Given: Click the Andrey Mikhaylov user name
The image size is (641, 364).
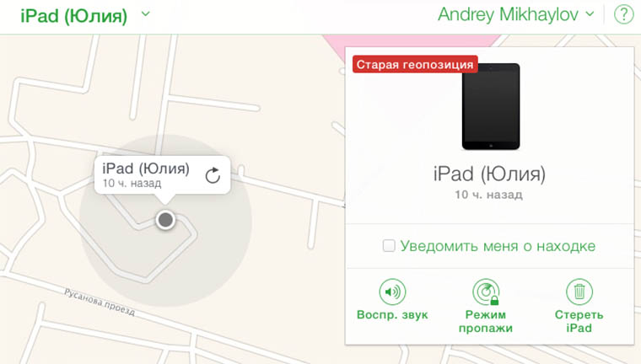Looking at the screenshot, I should pos(508,14).
